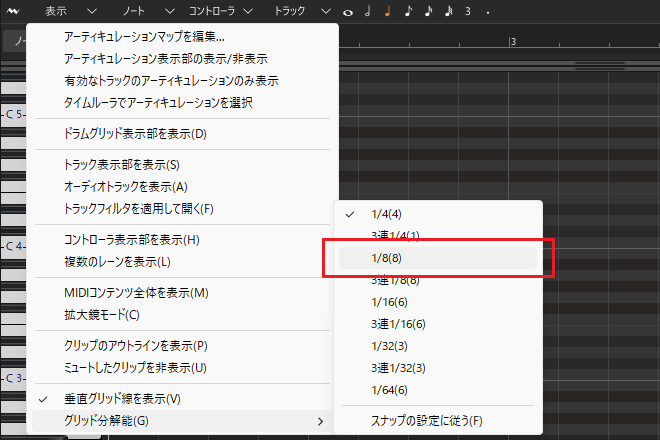Toggle 垂直グリッド線を表示(V) checked option
This screenshot has width=660, height=440.
click(121, 398)
